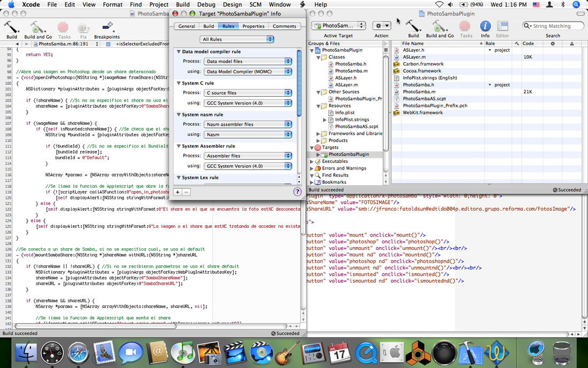Open Finder from the Dock
The image size is (588, 368).
pyautogui.click(x=26, y=353)
